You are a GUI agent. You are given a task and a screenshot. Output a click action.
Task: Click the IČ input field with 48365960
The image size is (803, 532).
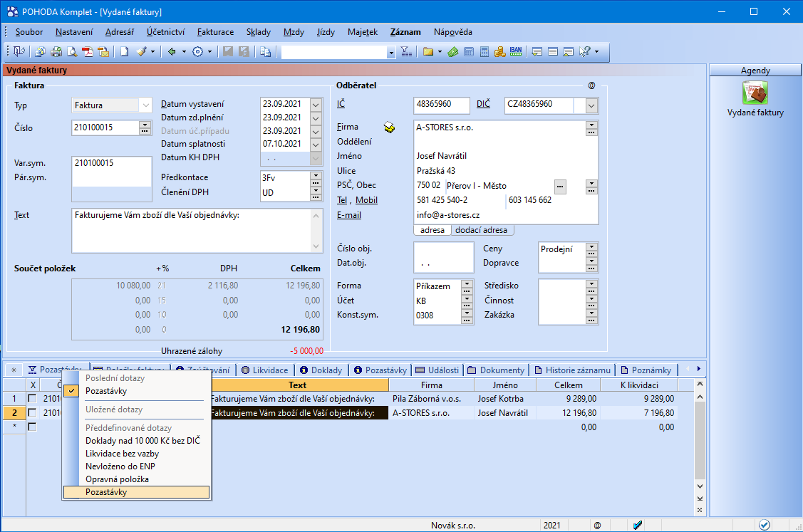(442, 105)
